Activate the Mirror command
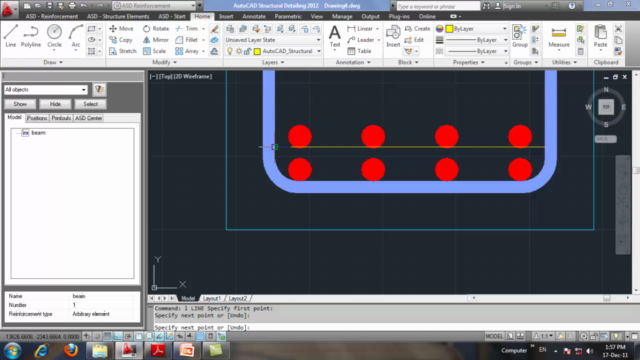The image size is (640, 360). pyautogui.click(x=156, y=40)
